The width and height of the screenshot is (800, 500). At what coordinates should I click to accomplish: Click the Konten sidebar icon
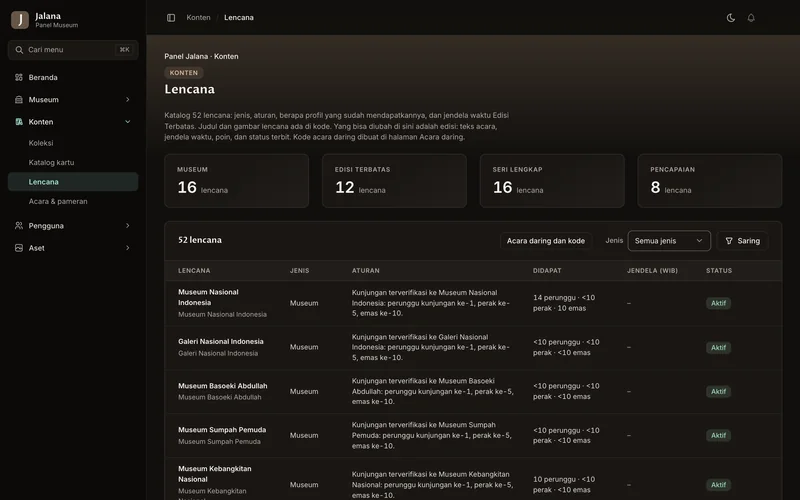coord(19,122)
